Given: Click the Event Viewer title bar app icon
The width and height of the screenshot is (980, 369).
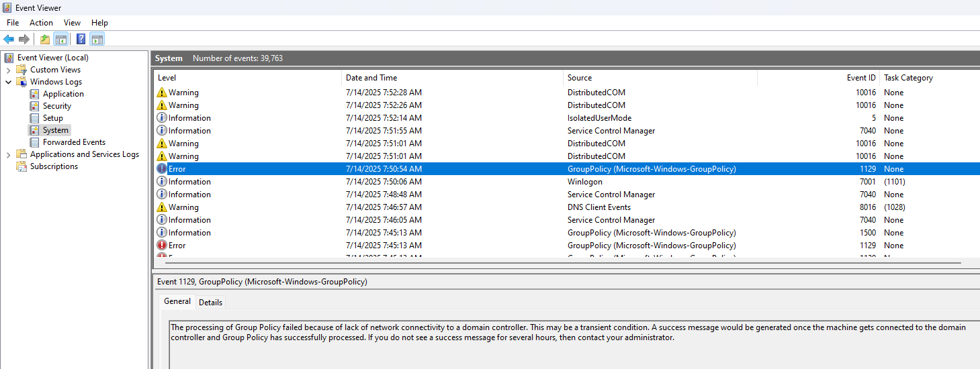Looking at the screenshot, I should point(7,8).
